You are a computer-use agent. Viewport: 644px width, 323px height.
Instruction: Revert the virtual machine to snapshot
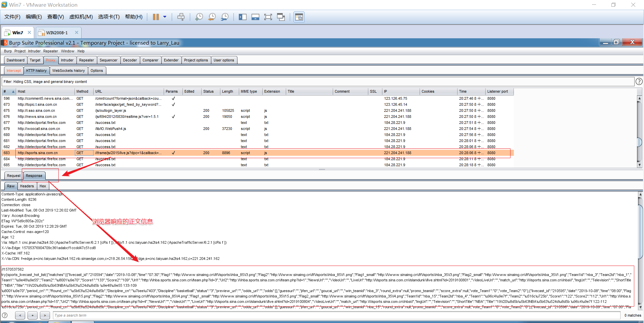tap(212, 17)
